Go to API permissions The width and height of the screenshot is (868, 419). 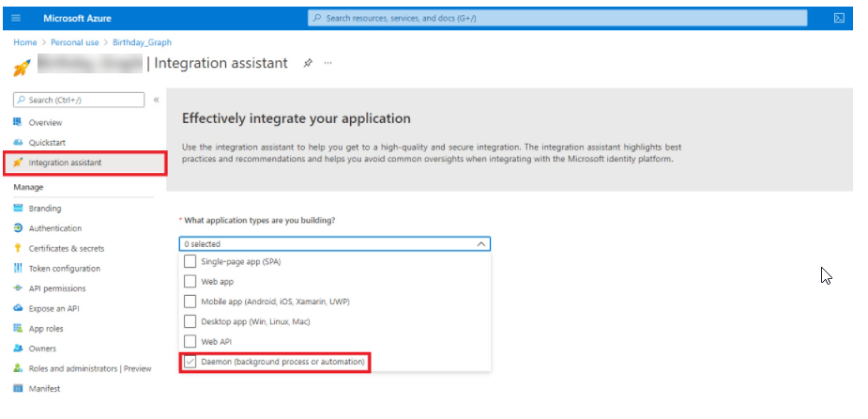tap(57, 288)
